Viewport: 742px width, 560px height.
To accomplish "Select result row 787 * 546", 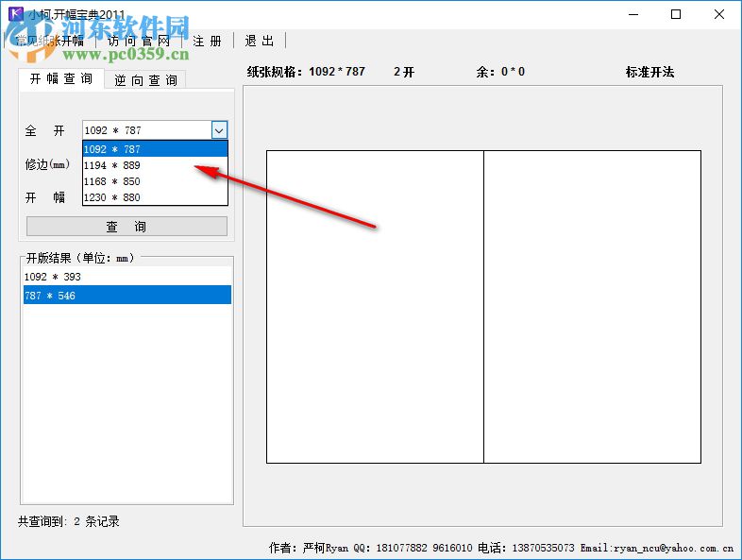I will pos(126,296).
